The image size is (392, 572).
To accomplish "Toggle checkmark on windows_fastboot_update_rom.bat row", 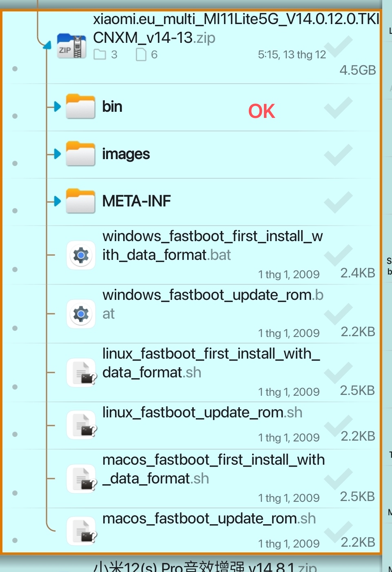I will point(338,315).
